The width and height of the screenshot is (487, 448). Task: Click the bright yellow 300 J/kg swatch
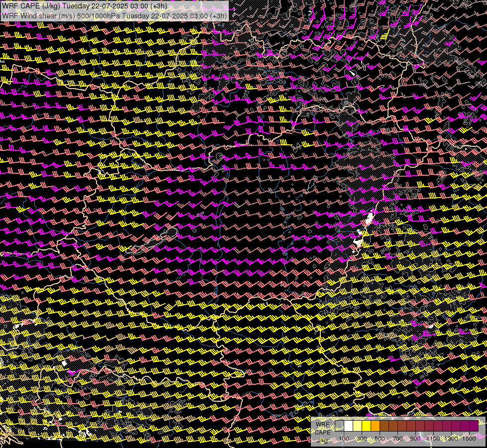pos(366,426)
